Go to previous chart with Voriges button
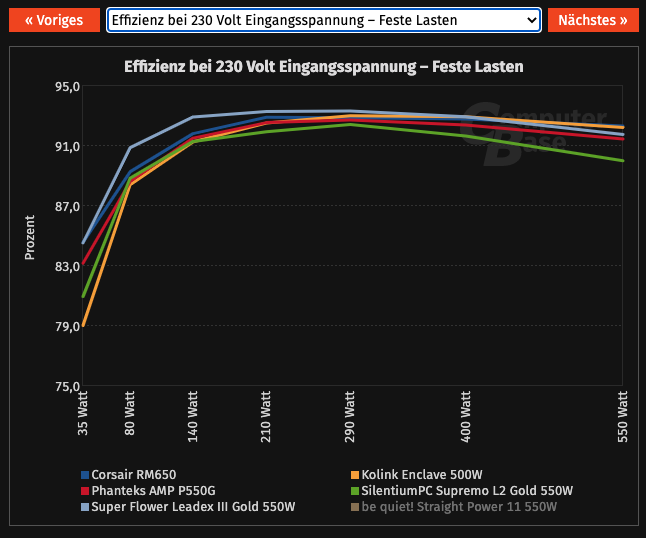 pos(54,20)
